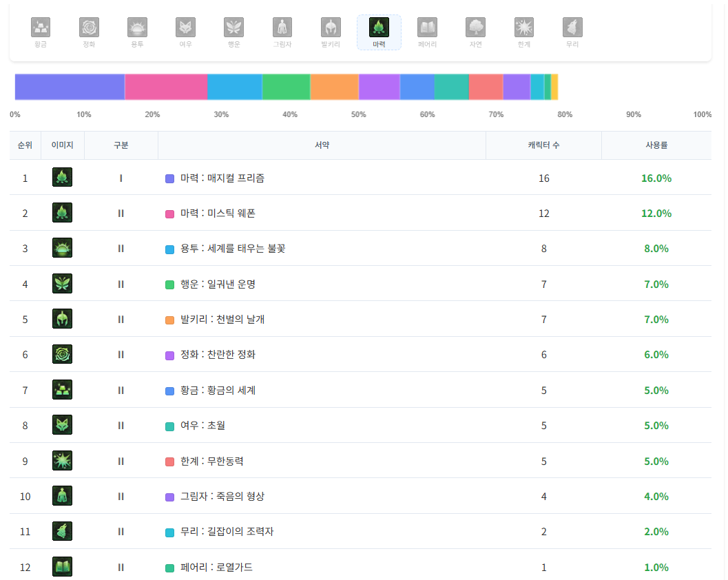Click the 페어리 book filter icon in the top bar
This screenshot has width=728, height=580.
point(427,28)
